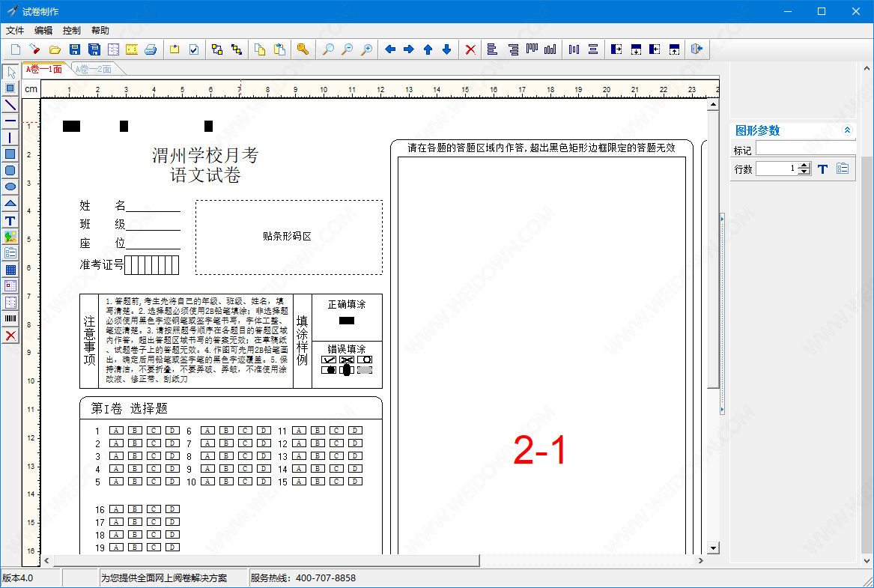Align objects to top in toolbar
874x588 pixels.
tap(532, 49)
